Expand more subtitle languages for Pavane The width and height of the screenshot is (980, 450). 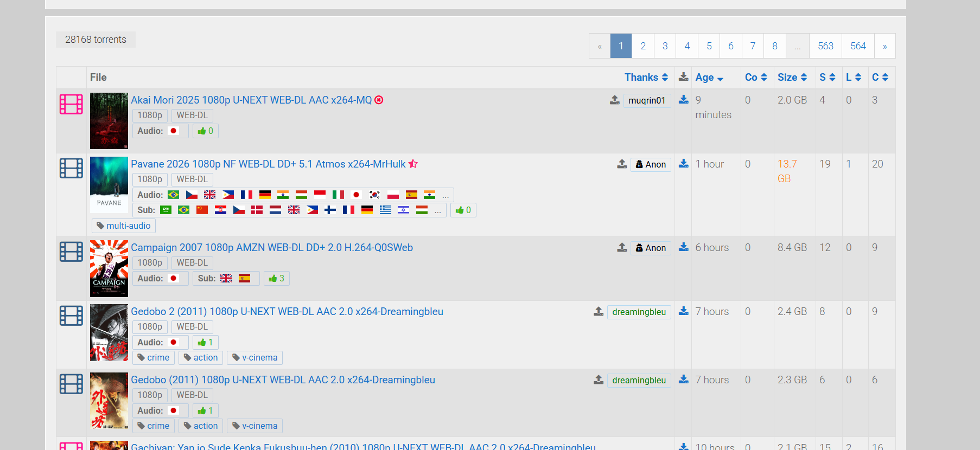[438, 211]
